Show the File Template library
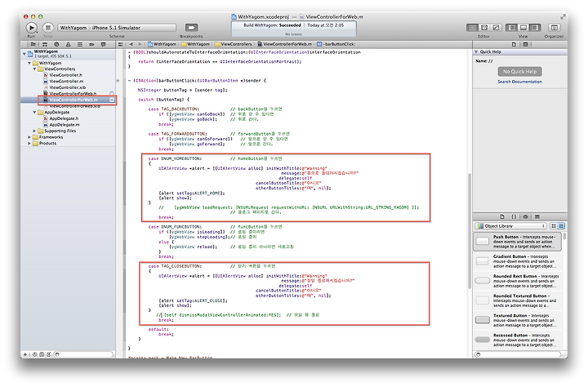 pyautogui.click(x=502, y=216)
